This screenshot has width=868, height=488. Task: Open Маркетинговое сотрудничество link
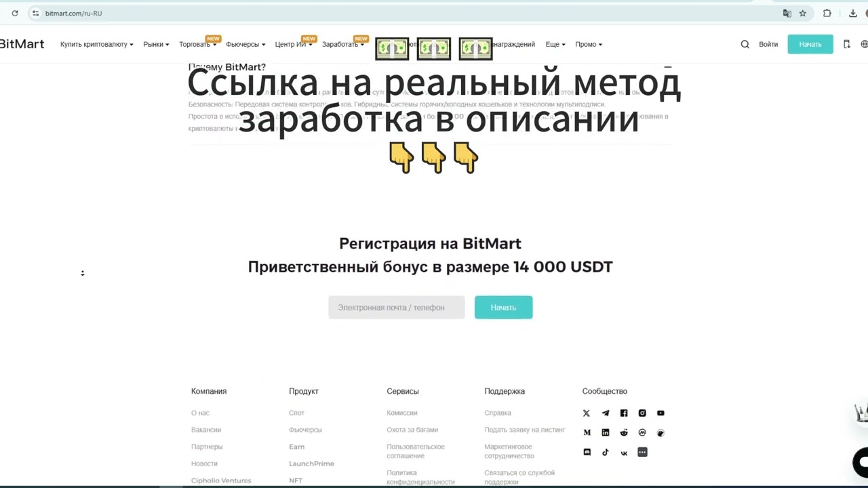click(x=509, y=451)
